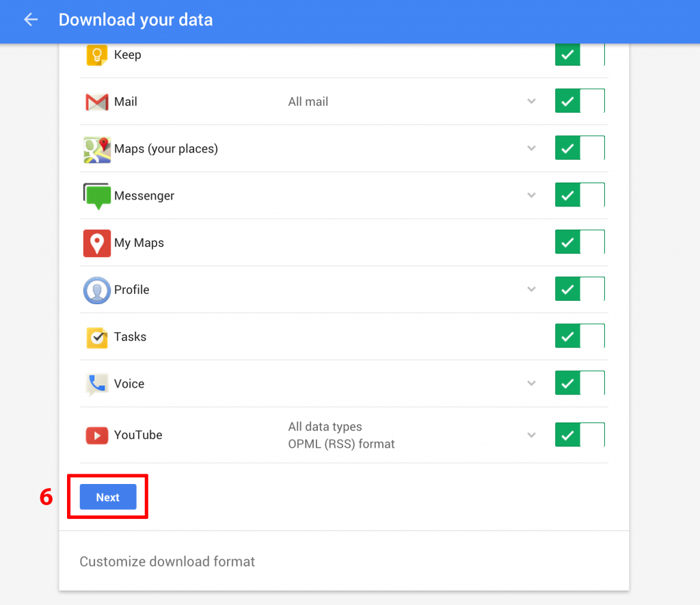Click the 'Voice' label
Image resolution: width=700 pixels, height=605 pixels.
[x=129, y=384]
